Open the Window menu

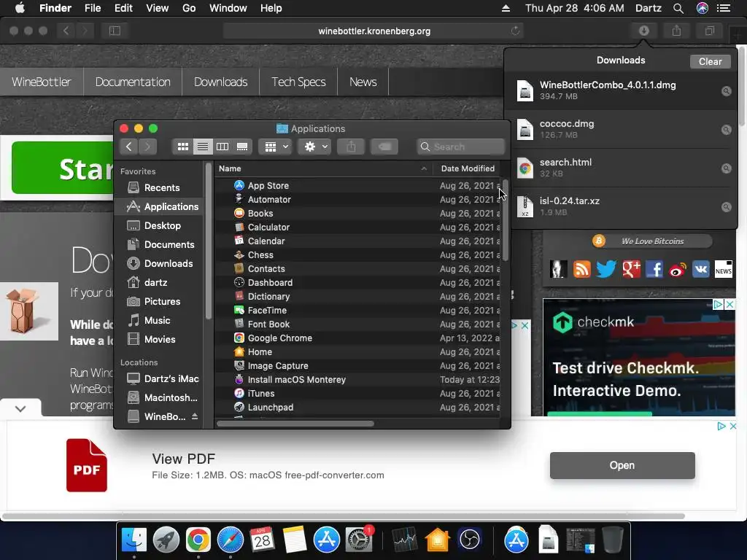pos(228,8)
